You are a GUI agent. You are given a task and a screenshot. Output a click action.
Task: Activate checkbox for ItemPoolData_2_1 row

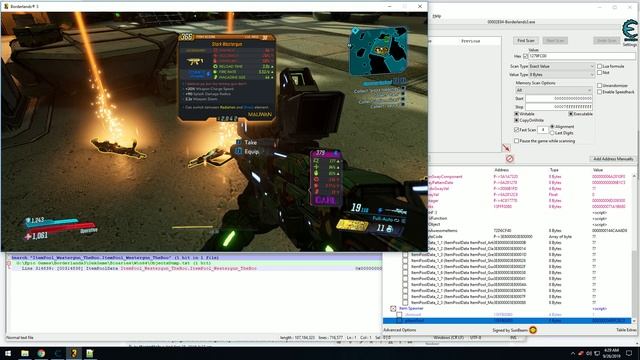405,291
